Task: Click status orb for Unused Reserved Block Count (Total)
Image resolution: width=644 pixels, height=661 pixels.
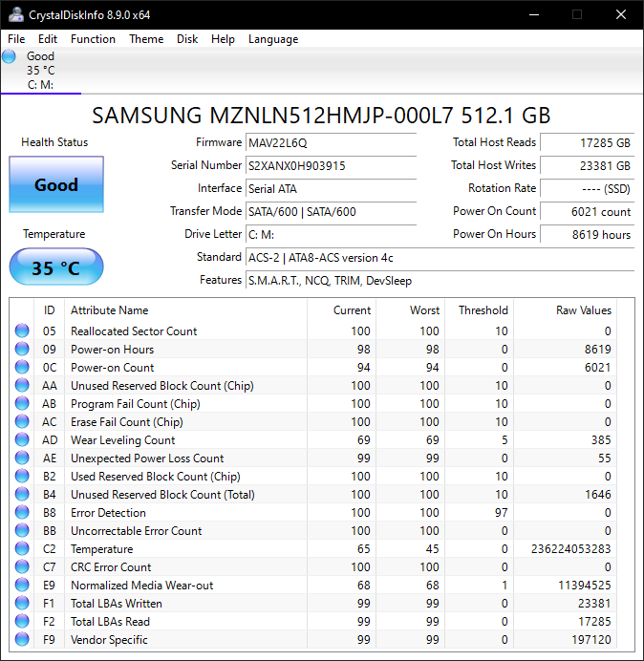Action: click(22, 494)
